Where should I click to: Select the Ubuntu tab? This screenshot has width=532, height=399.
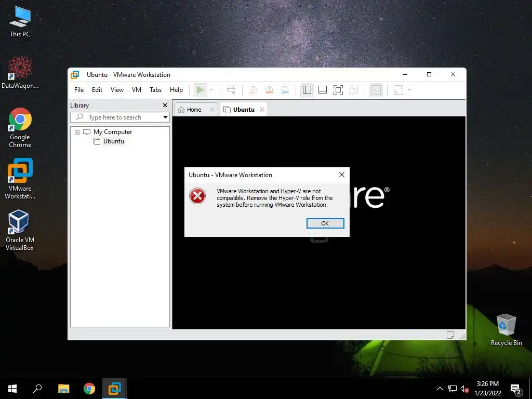[x=243, y=110]
